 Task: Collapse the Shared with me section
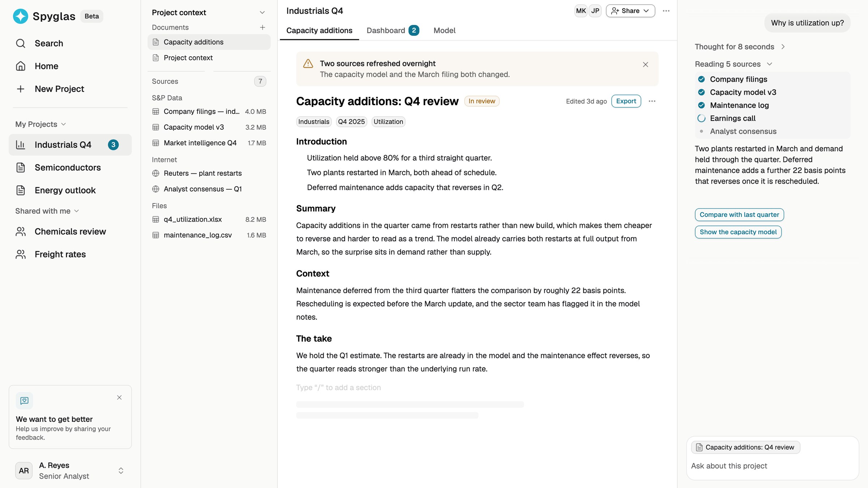pyautogui.click(x=47, y=211)
